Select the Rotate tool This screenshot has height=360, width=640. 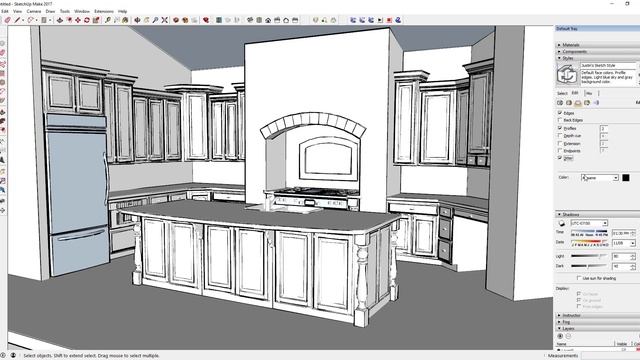pyautogui.click(x=87, y=20)
